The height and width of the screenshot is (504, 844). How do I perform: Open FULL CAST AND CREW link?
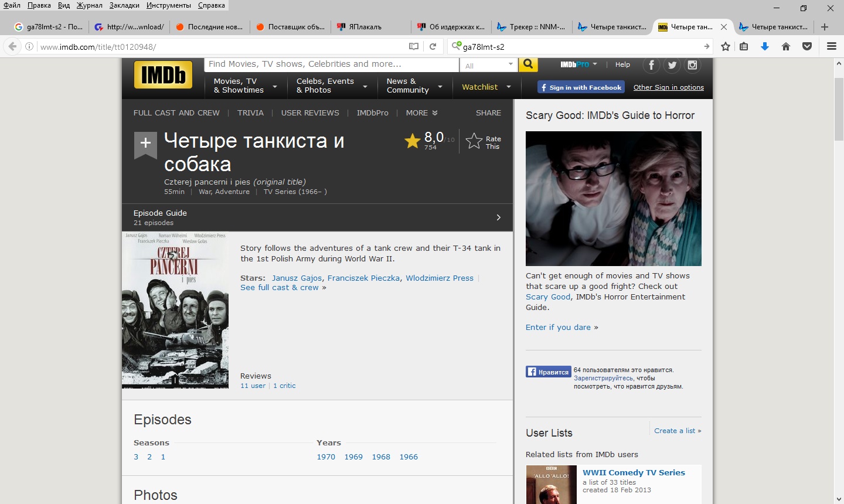(x=176, y=113)
